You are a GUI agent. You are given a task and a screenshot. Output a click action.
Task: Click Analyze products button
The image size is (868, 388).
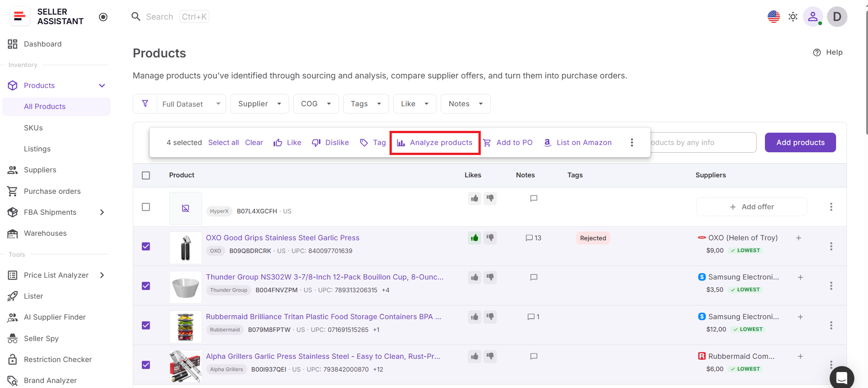pyautogui.click(x=435, y=143)
